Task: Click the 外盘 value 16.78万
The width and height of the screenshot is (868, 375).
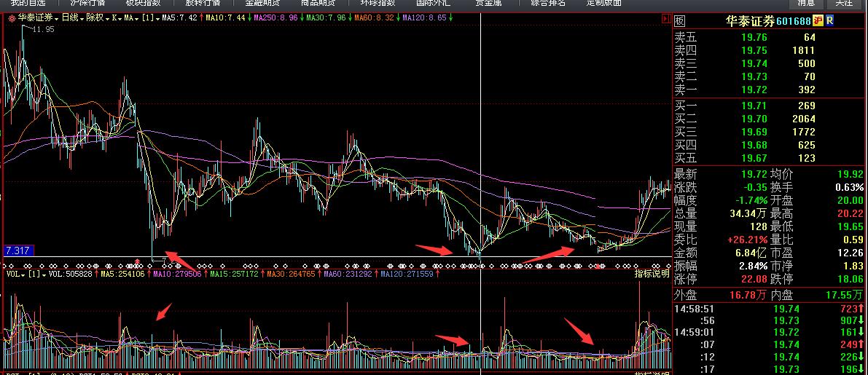Action: click(747, 295)
